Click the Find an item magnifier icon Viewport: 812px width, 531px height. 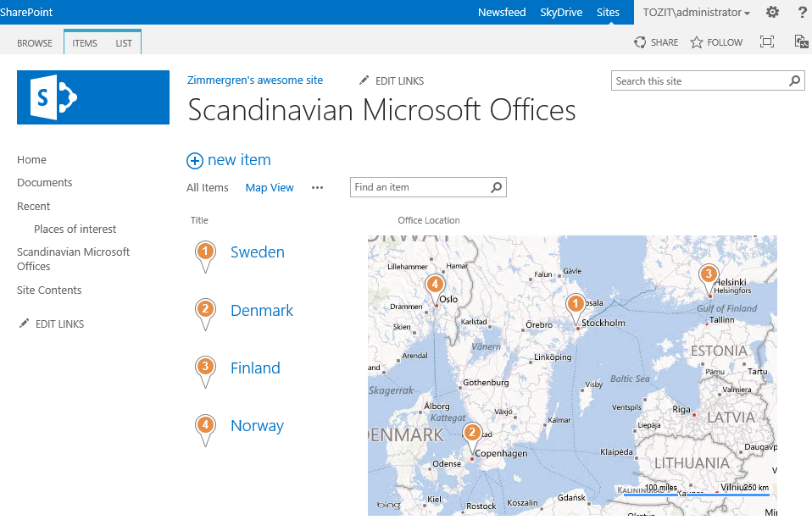click(x=496, y=187)
